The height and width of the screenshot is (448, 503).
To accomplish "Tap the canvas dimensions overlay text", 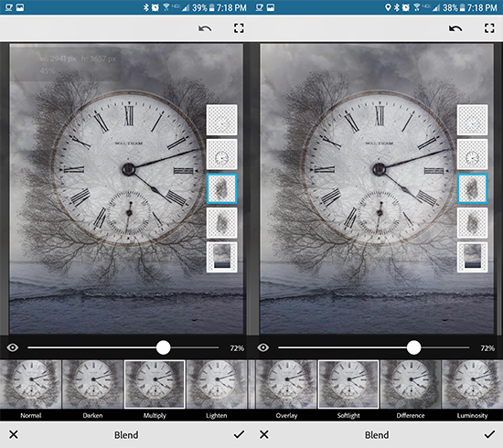I will point(78,64).
